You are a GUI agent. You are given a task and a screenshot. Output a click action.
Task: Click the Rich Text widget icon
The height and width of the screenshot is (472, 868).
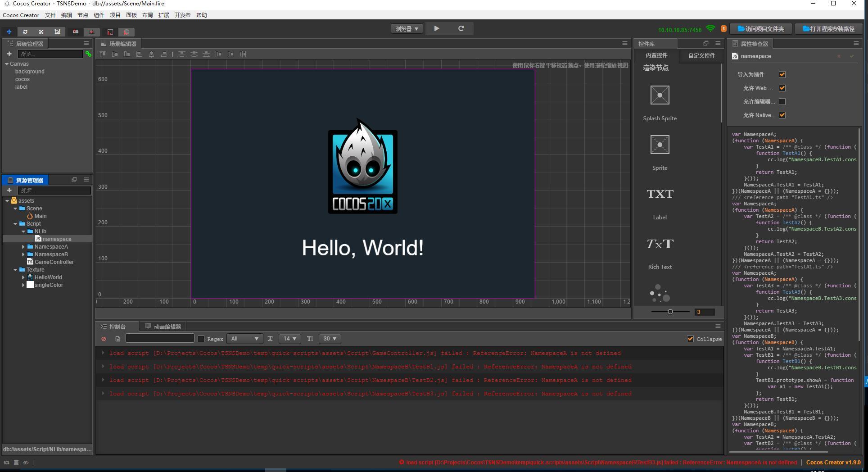(x=660, y=244)
